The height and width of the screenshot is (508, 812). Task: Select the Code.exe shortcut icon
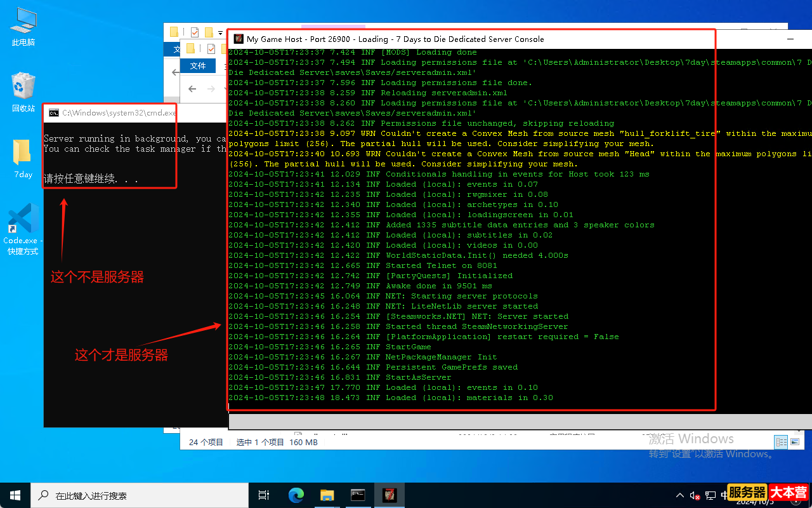click(x=23, y=230)
